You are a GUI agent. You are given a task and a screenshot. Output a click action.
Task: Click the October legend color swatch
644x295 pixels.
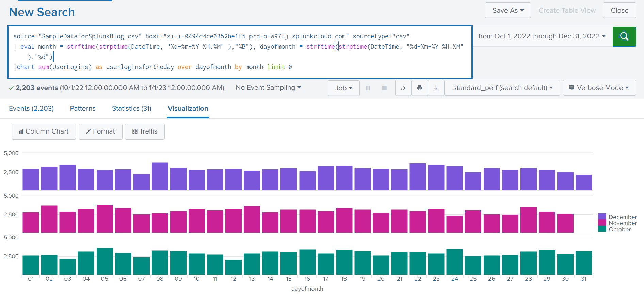pos(602,229)
